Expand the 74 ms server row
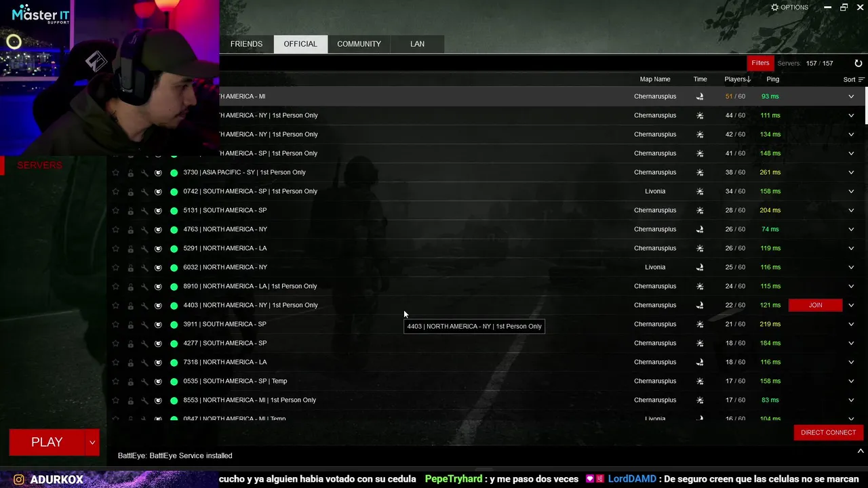868x488 pixels. 851,229
